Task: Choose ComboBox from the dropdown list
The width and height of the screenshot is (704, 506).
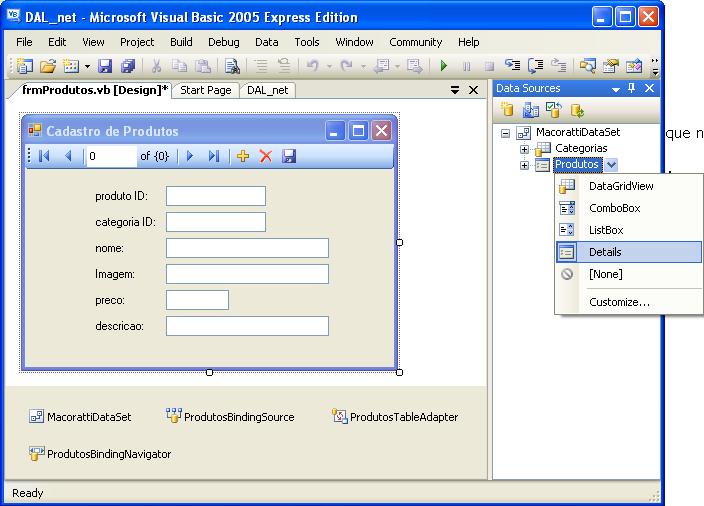Action: tap(629, 208)
